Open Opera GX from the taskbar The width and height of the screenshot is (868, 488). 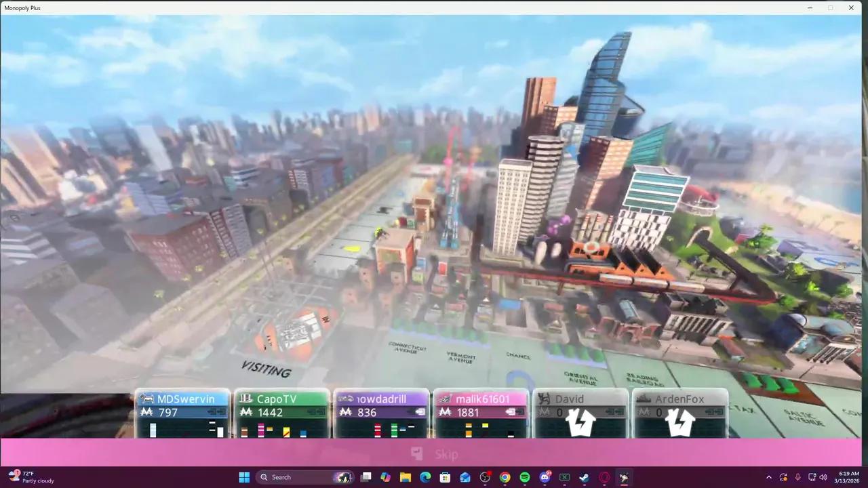[x=604, y=477]
